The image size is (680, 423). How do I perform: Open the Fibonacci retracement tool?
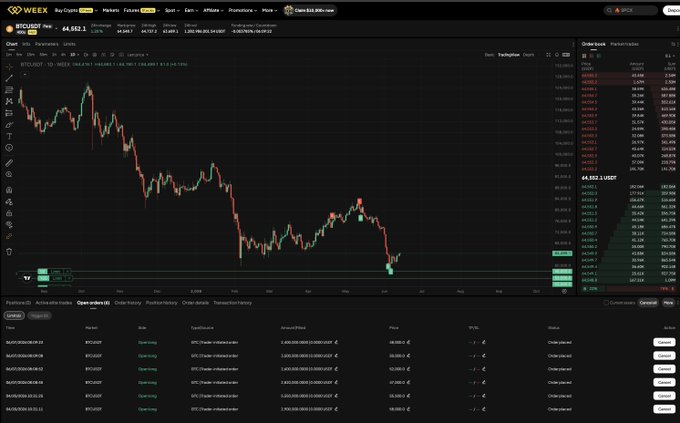click(9, 90)
